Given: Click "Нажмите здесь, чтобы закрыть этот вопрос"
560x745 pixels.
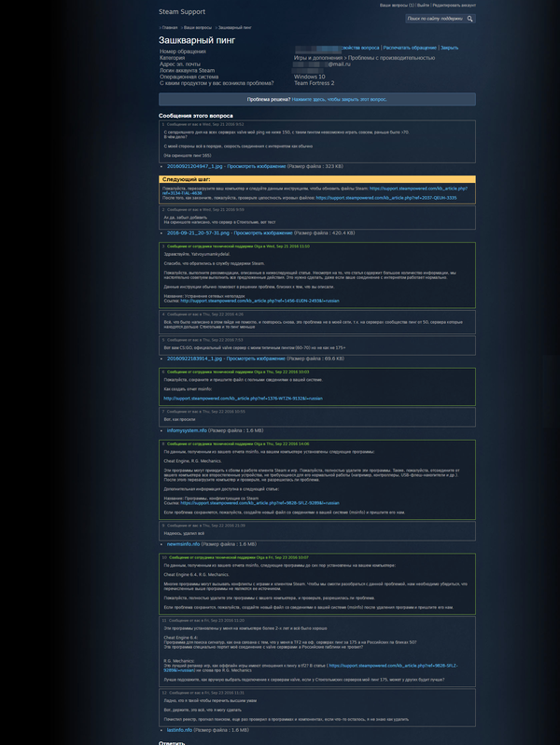Looking at the screenshot, I should pos(339,99).
